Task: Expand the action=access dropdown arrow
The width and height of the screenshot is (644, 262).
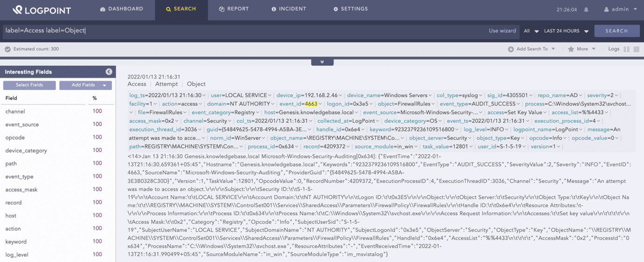Action: pyautogui.click(x=201, y=104)
